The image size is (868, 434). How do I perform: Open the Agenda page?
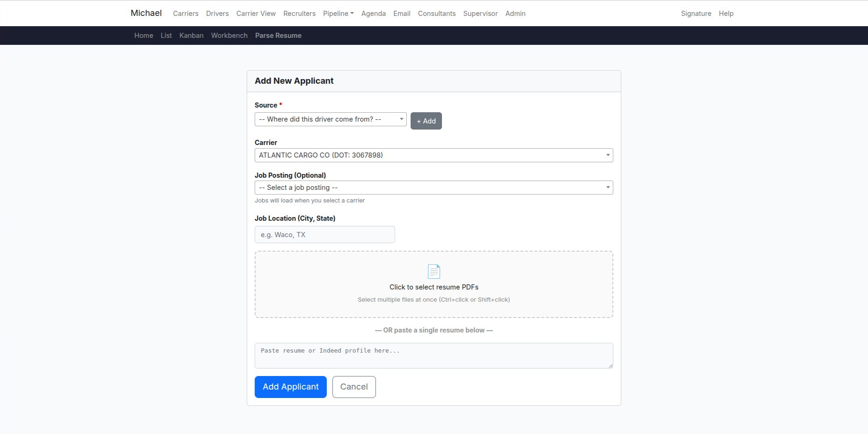374,14
